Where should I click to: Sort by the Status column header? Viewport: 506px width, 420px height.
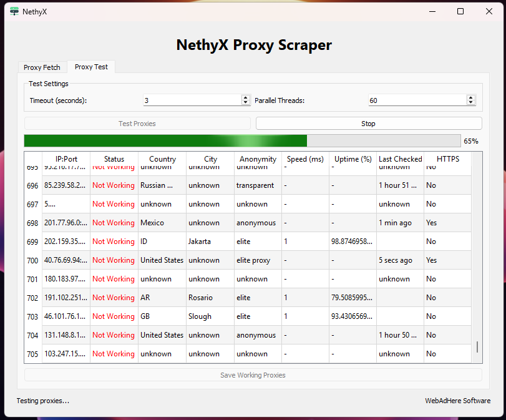pyautogui.click(x=114, y=159)
